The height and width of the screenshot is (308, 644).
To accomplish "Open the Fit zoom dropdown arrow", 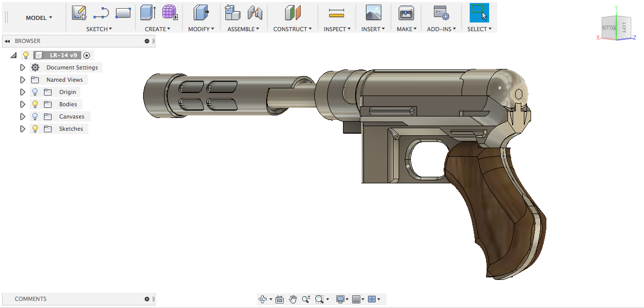I will pyautogui.click(x=328, y=299).
